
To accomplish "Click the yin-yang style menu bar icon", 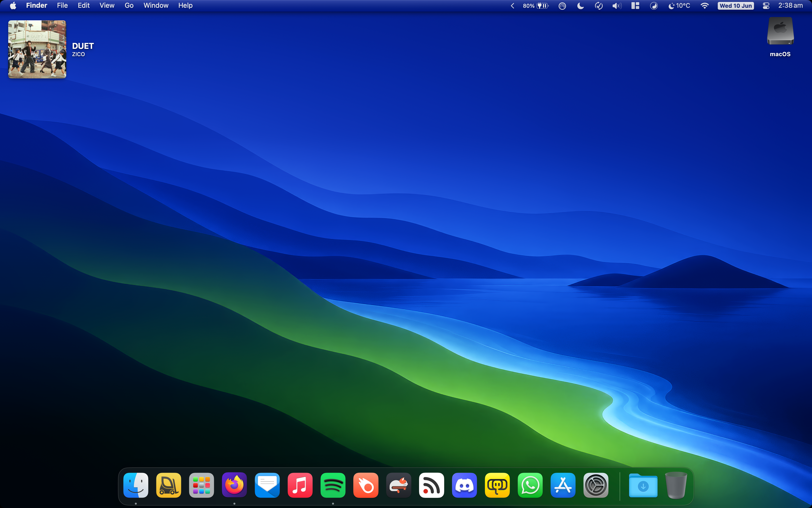I will pyautogui.click(x=654, y=6).
